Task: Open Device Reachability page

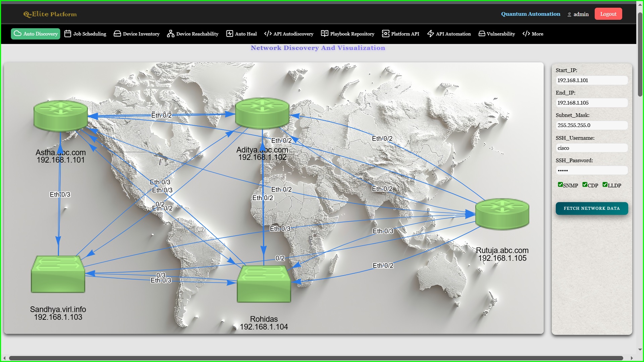Action: [193, 34]
